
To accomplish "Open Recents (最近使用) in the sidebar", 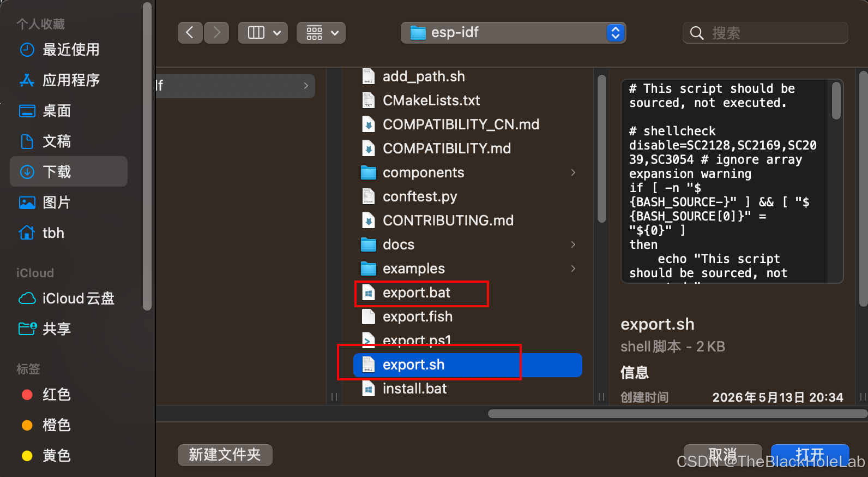I will pyautogui.click(x=69, y=50).
